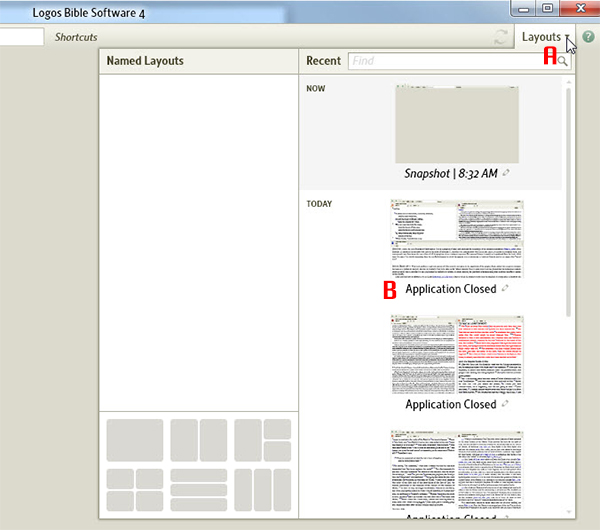Click the Shortcuts bar label
The height and width of the screenshot is (530, 600).
click(x=76, y=37)
